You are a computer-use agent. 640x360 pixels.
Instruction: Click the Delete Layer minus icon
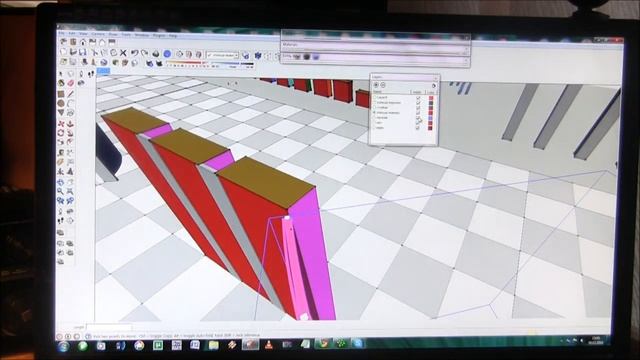(383, 85)
